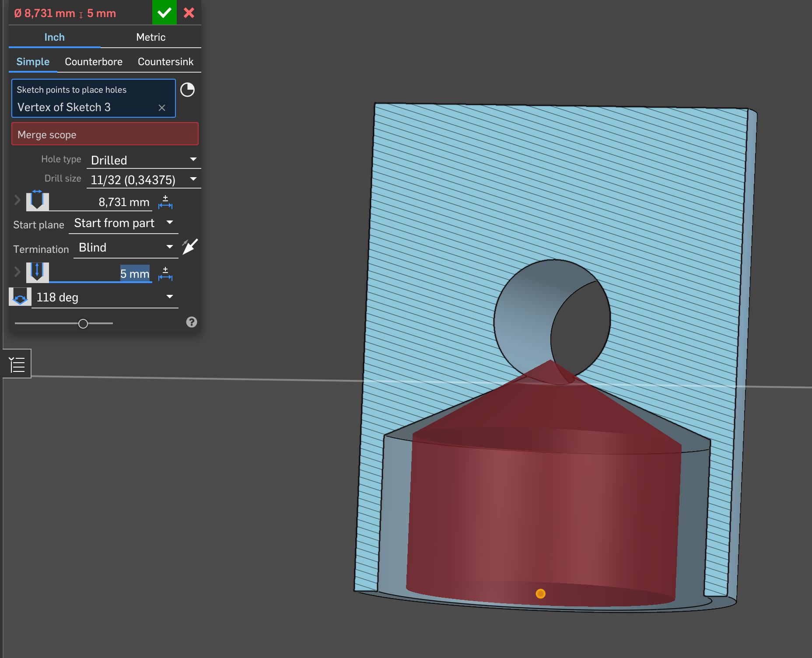
Task: Switch to the Inch tab
Action: pyautogui.click(x=54, y=37)
